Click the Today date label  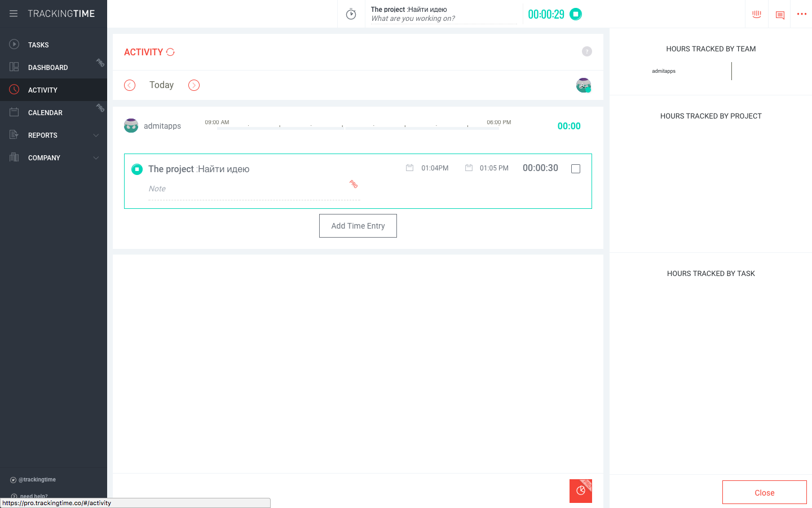click(161, 85)
